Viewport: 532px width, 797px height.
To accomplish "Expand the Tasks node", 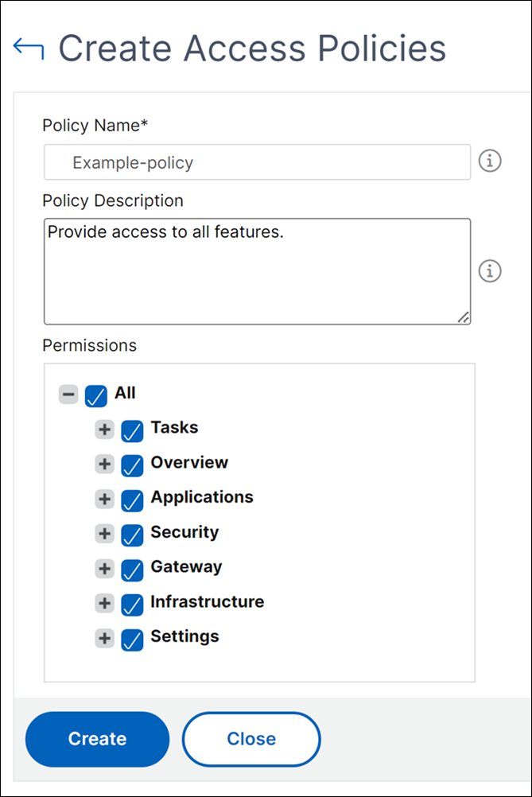I will click(x=105, y=430).
